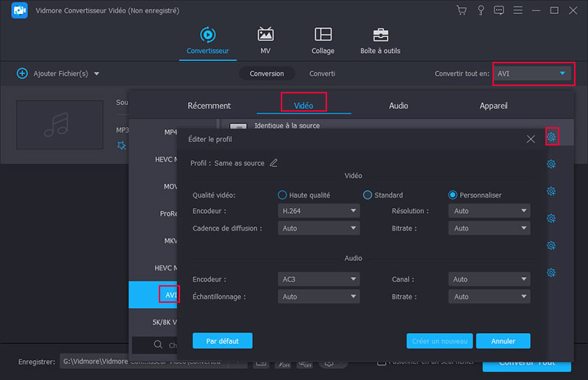Viewport: 588px width, 380px height.
Task: Expand the video Encodeur H.264 dropdown
Action: [x=319, y=211]
